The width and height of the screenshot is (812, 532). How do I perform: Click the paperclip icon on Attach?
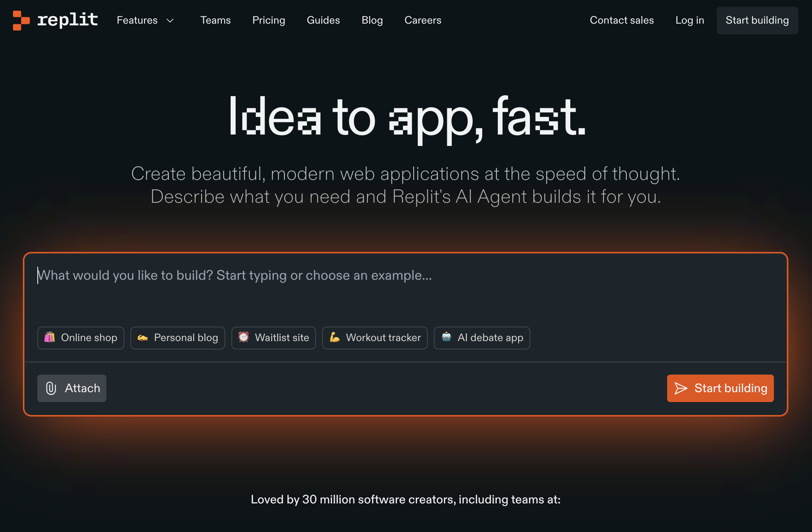(x=51, y=388)
